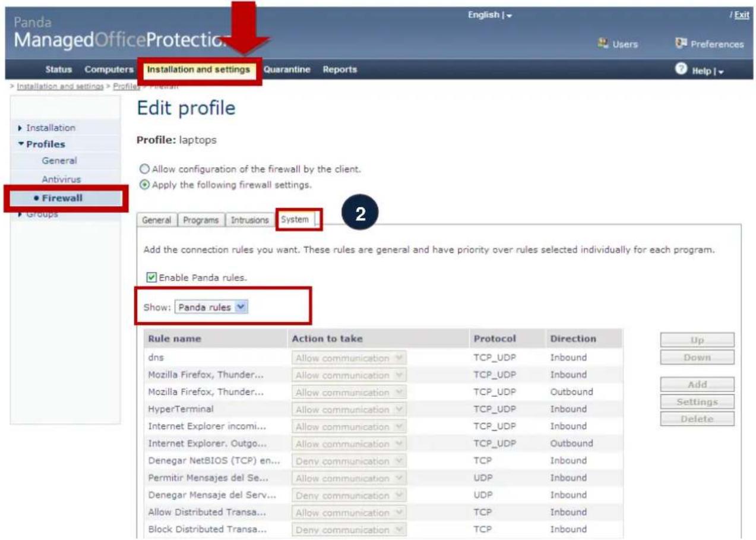Open the Show Panda rules dropdown
This screenshot has height=540, width=756.
pos(211,308)
